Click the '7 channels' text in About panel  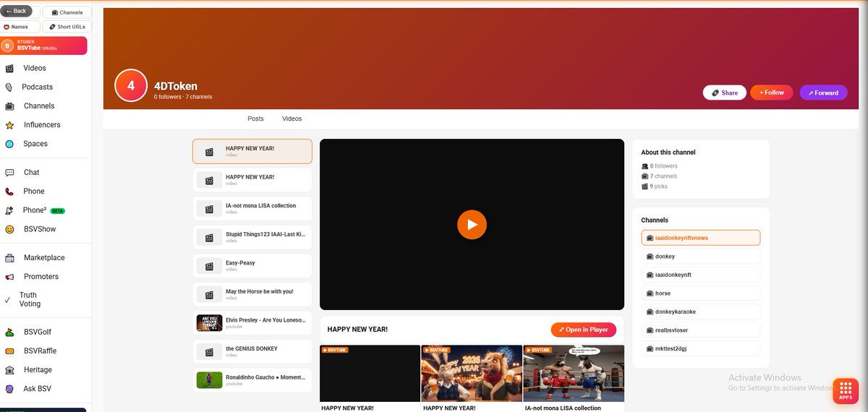click(x=663, y=176)
